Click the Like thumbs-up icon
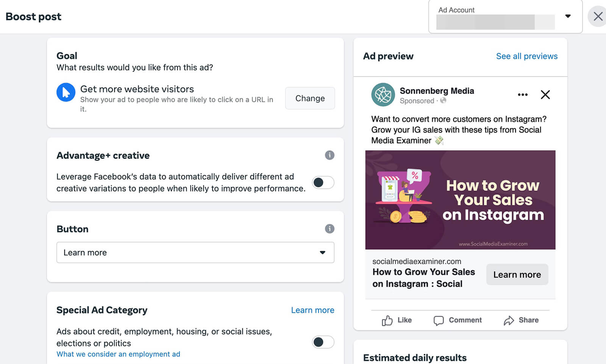 (x=387, y=320)
